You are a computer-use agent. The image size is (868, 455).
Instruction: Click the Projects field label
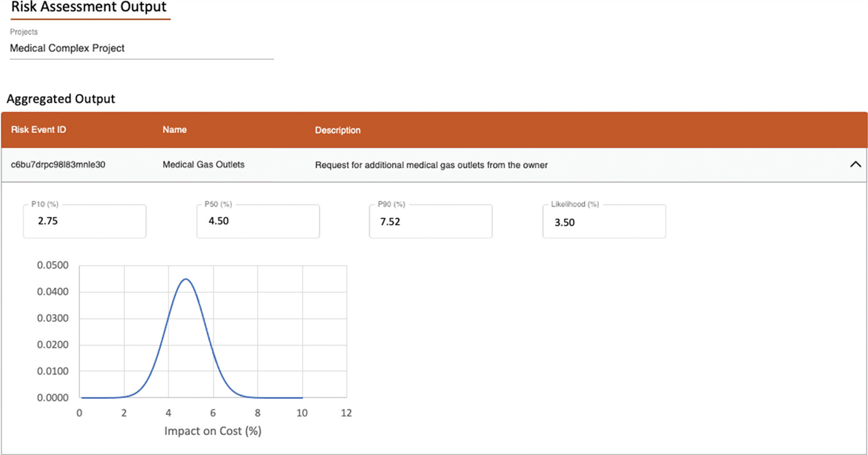(24, 32)
